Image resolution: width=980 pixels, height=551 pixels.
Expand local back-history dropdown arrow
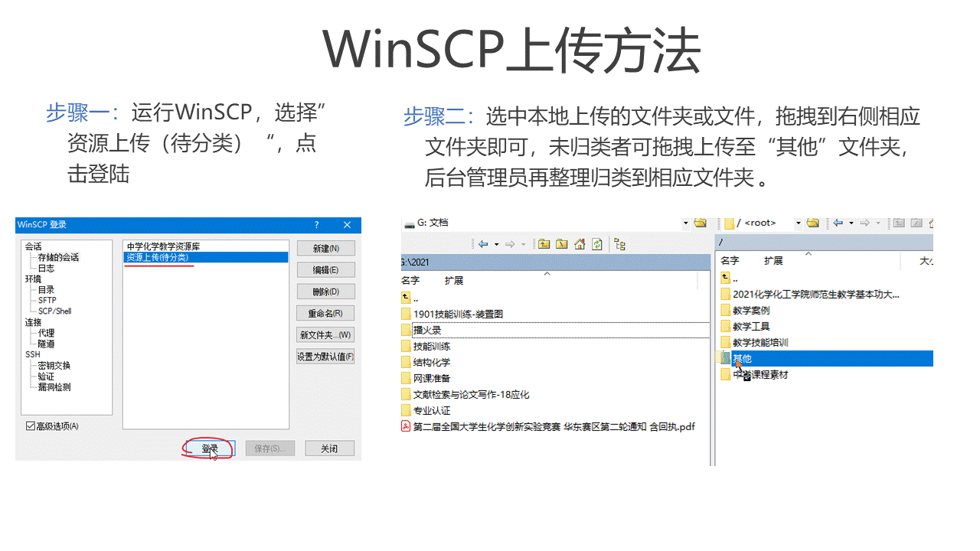point(496,244)
